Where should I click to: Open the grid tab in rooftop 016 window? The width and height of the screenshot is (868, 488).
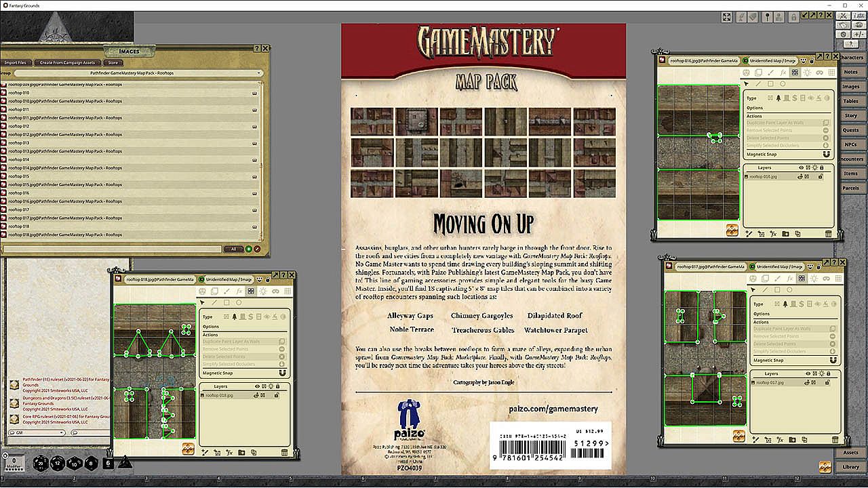[x=831, y=73]
